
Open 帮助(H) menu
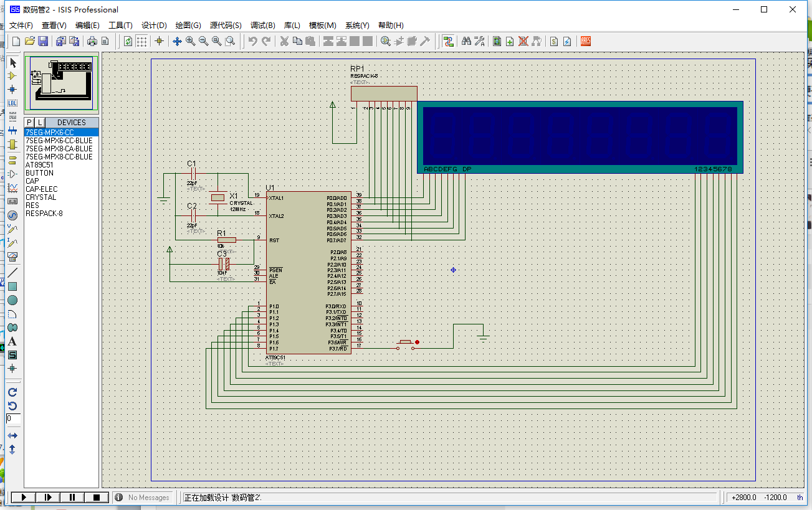(391, 26)
